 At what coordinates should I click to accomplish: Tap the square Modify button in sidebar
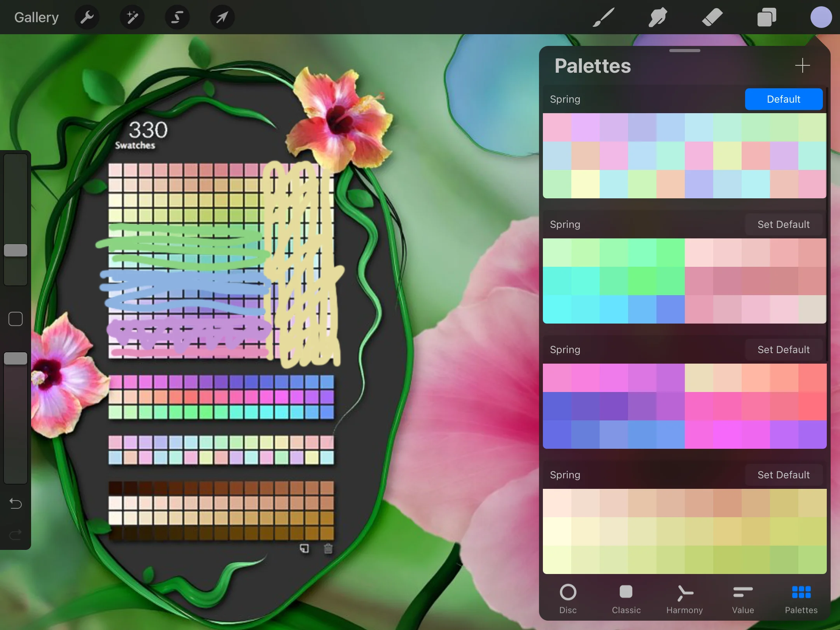click(x=16, y=319)
